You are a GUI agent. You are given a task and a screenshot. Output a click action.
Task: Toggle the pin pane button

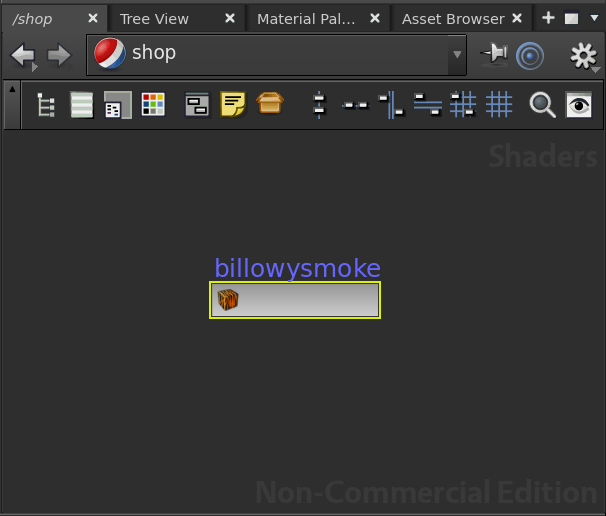493,55
